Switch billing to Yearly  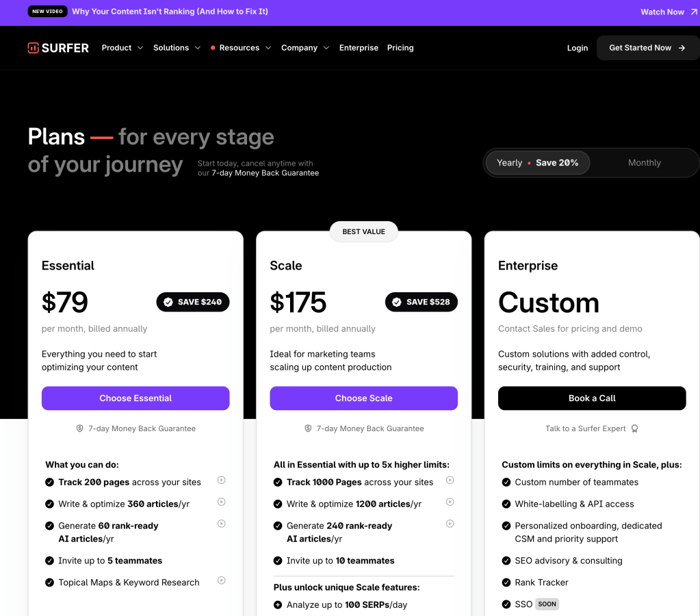click(537, 163)
